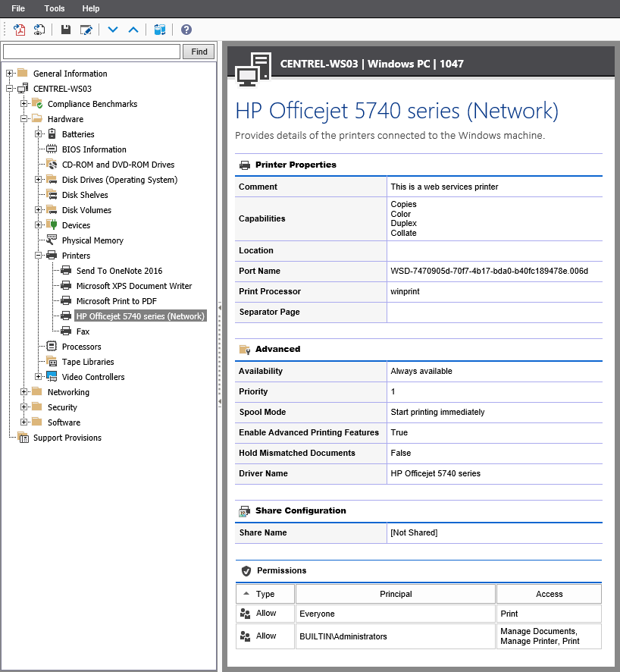Click the 'Always available' availability value
The height and width of the screenshot is (672, 620).
click(x=421, y=371)
